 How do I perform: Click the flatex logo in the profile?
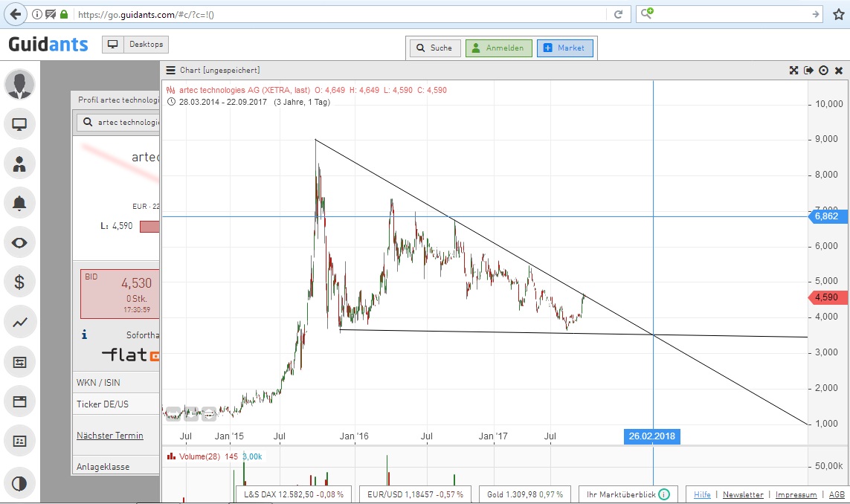point(131,355)
